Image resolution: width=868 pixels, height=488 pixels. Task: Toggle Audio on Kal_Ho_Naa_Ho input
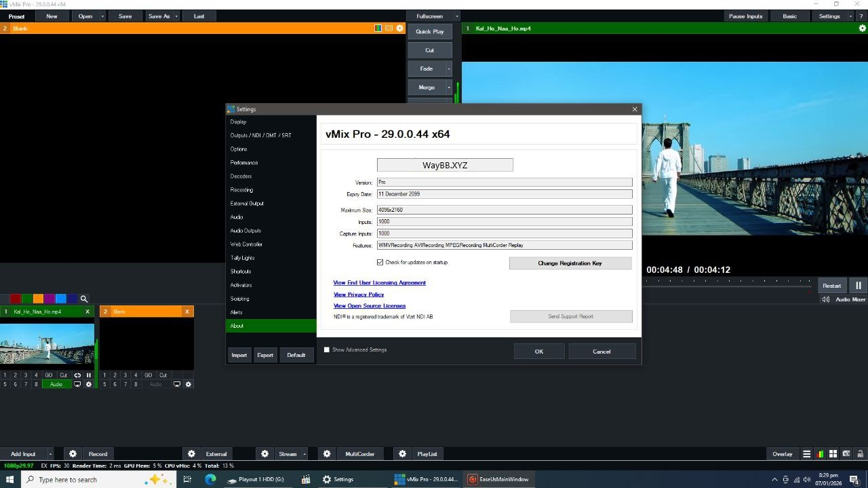coord(56,384)
